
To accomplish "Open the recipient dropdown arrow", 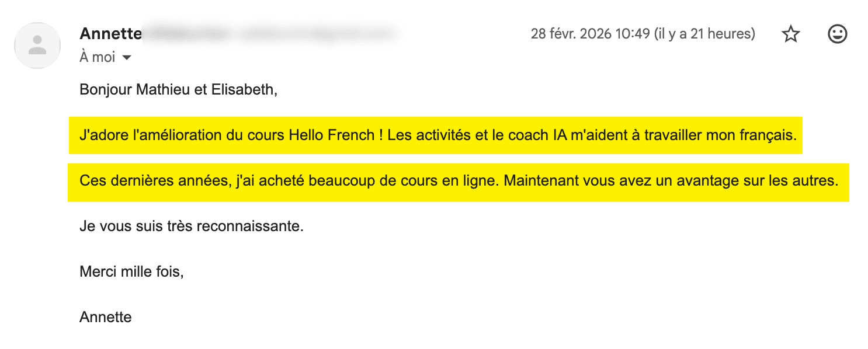I will point(126,57).
